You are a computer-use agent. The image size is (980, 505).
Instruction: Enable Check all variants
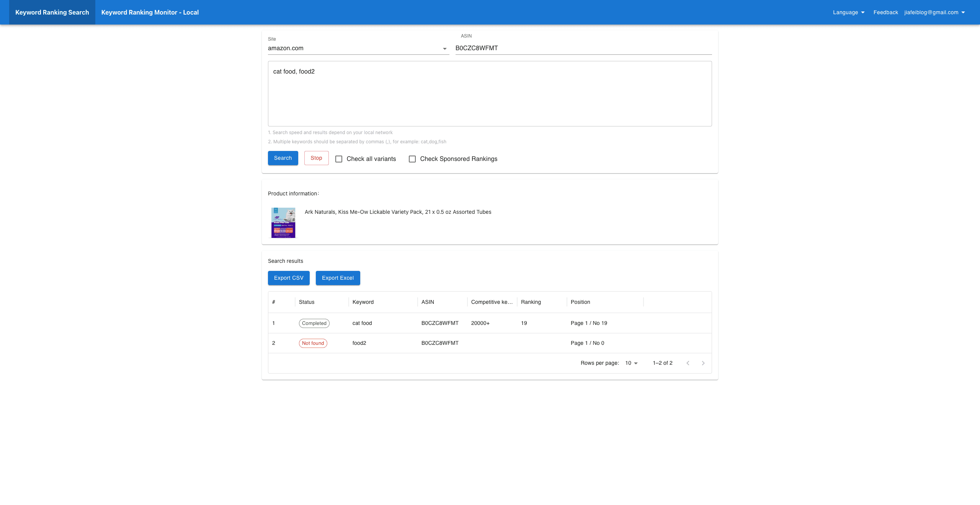338,159
